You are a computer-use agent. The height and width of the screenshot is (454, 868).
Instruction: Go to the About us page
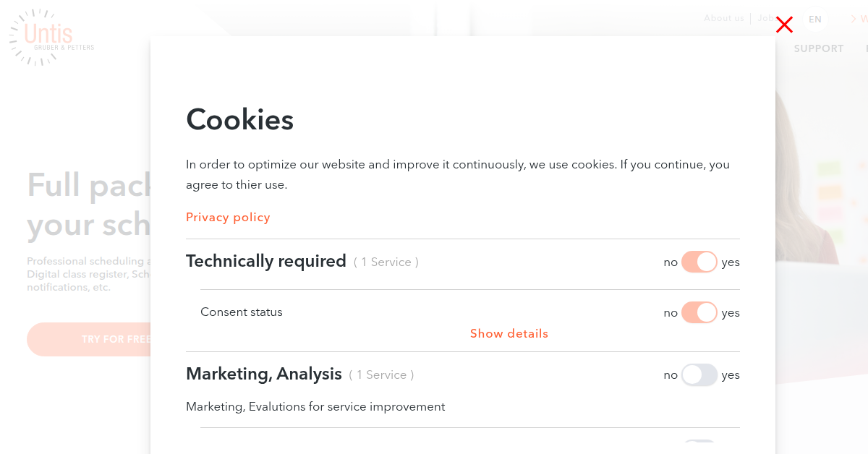(x=723, y=18)
